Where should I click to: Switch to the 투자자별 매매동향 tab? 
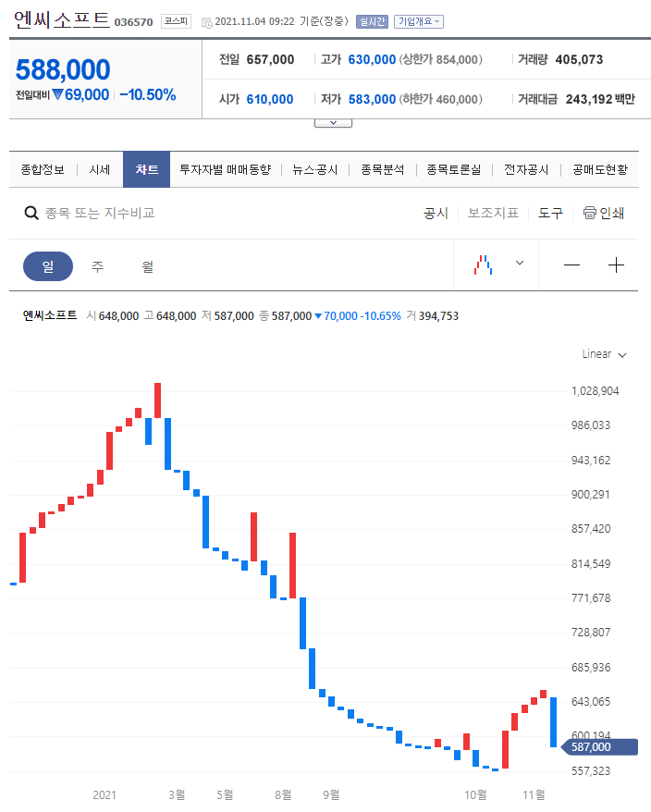225,170
